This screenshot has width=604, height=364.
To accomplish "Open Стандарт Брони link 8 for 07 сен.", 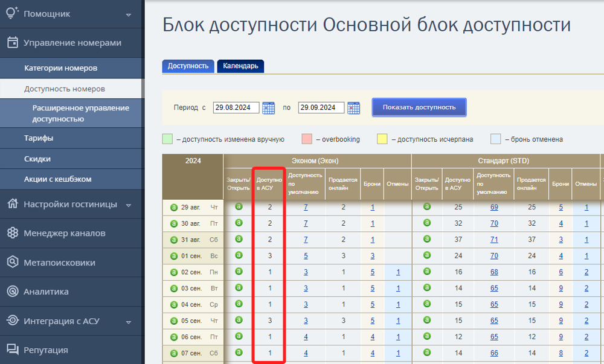I will (561, 353).
